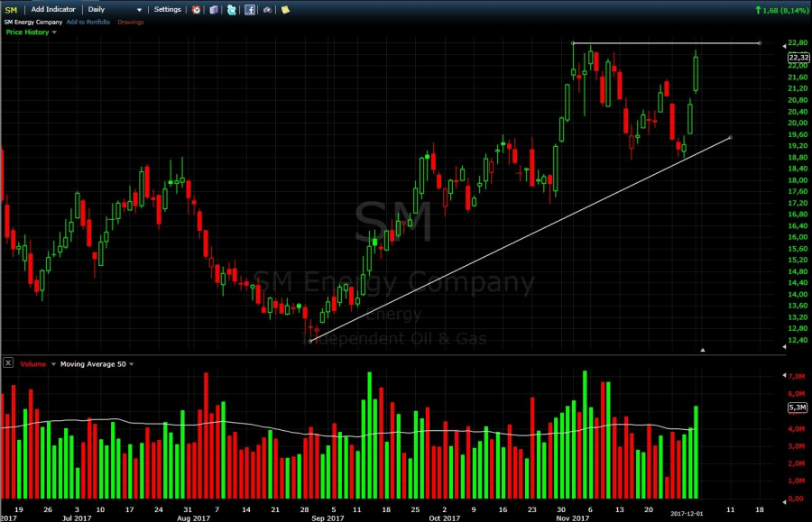This screenshot has height=522, width=812.
Task: Open the notebook icon in toolbar
Action: pos(214,9)
